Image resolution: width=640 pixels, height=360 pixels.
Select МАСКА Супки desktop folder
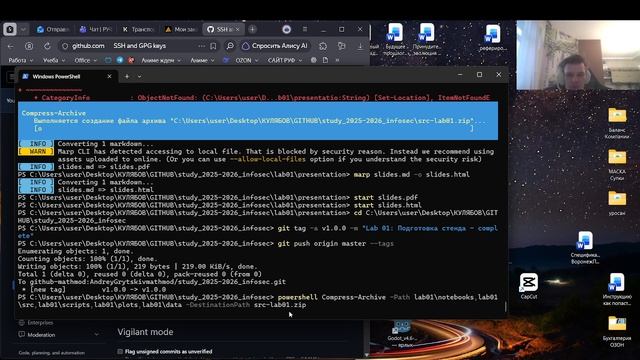pyautogui.click(x=617, y=165)
